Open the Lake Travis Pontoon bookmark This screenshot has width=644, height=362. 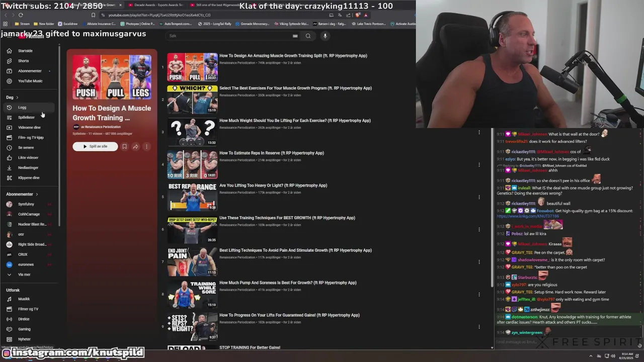(370, 24)
